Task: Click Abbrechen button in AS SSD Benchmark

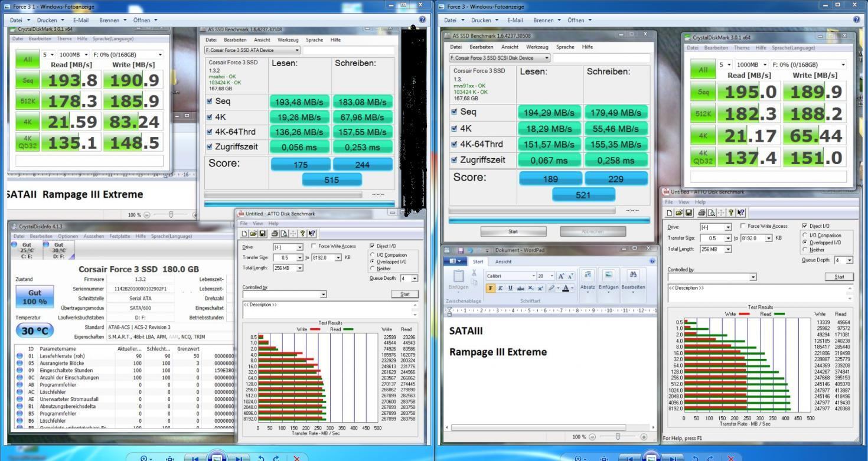Action: [x=592, y=231]
